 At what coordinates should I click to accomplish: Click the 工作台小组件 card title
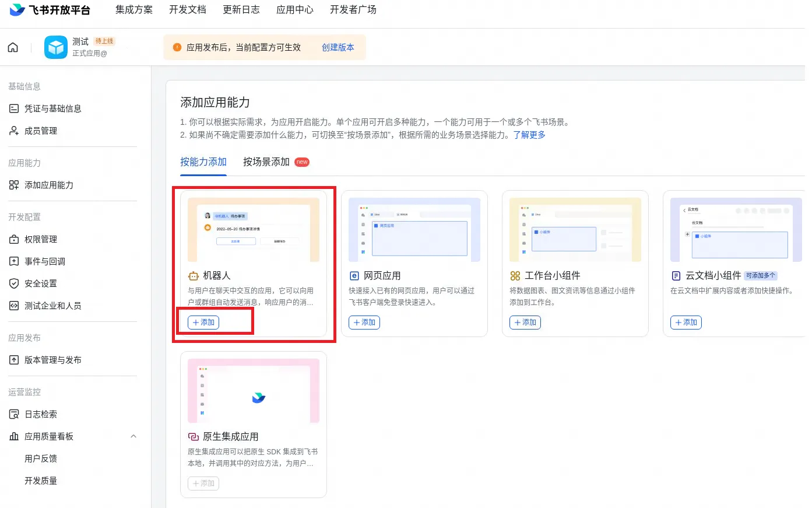click(553, 276)
